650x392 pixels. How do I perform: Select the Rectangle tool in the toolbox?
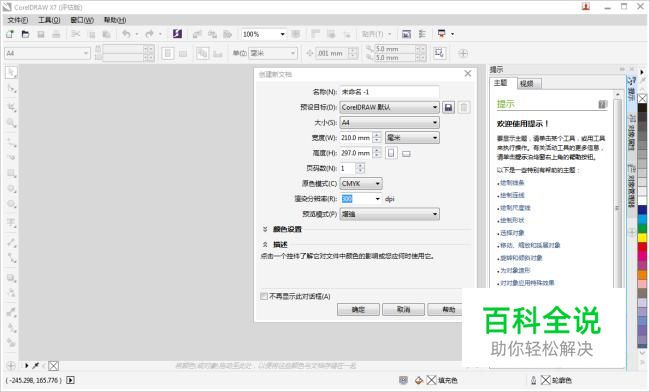11,173
